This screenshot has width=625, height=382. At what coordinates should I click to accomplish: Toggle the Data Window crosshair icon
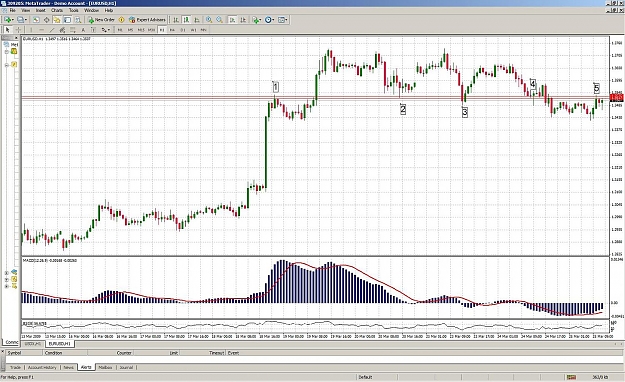[47, 20]
